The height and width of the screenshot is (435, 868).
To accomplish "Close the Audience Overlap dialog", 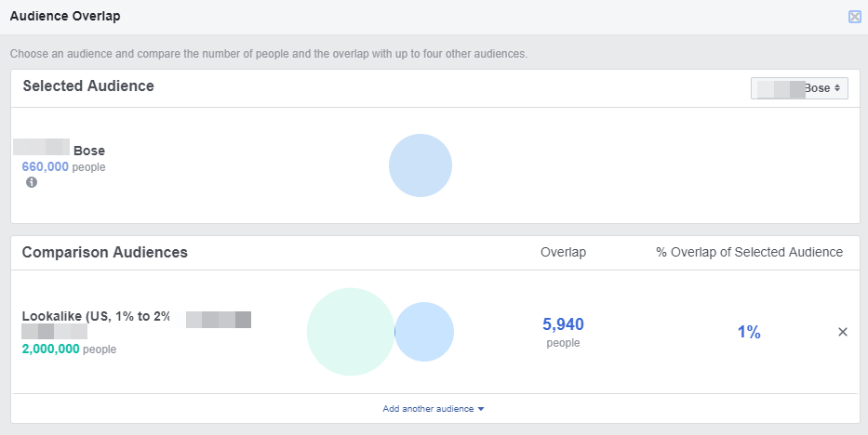I will pyautogui.click(x=854, y=17).
